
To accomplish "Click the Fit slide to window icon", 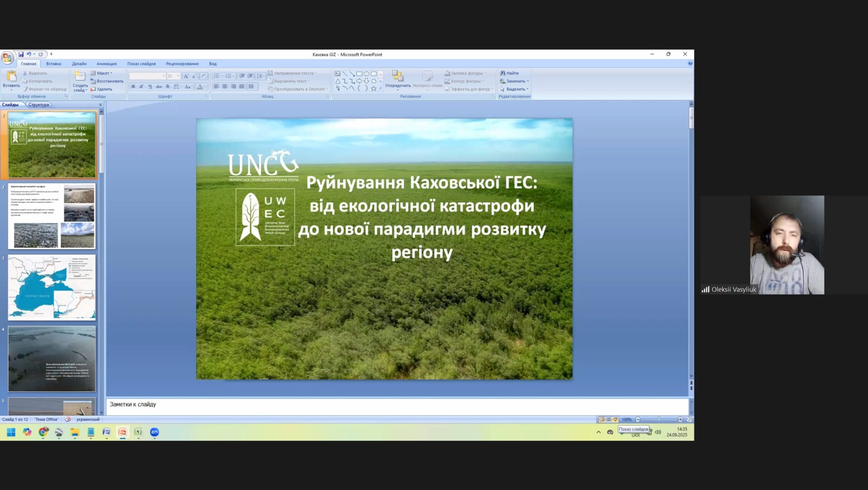I will [x=689, y=420].
